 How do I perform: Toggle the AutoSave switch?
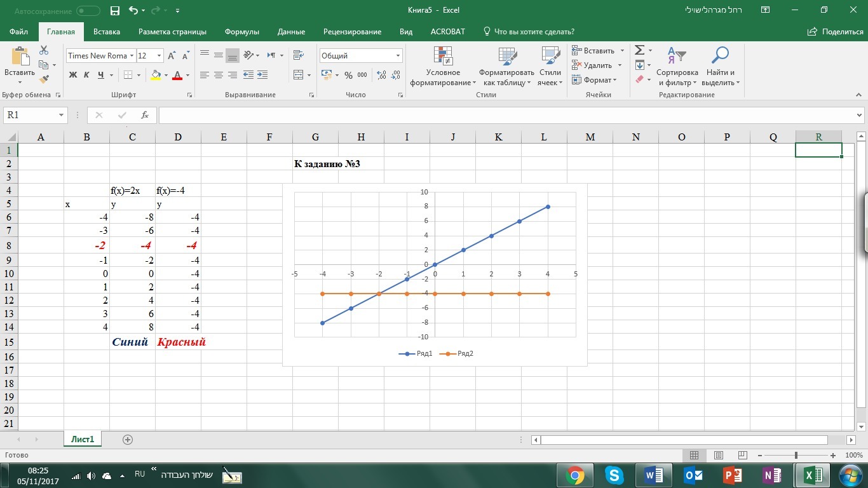(88, 11)
